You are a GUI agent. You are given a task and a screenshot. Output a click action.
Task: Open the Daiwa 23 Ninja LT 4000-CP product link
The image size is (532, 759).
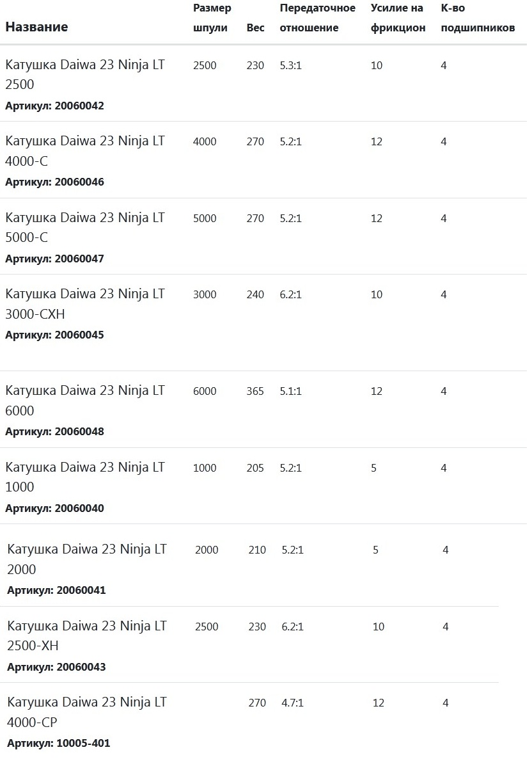coord(86,712)
